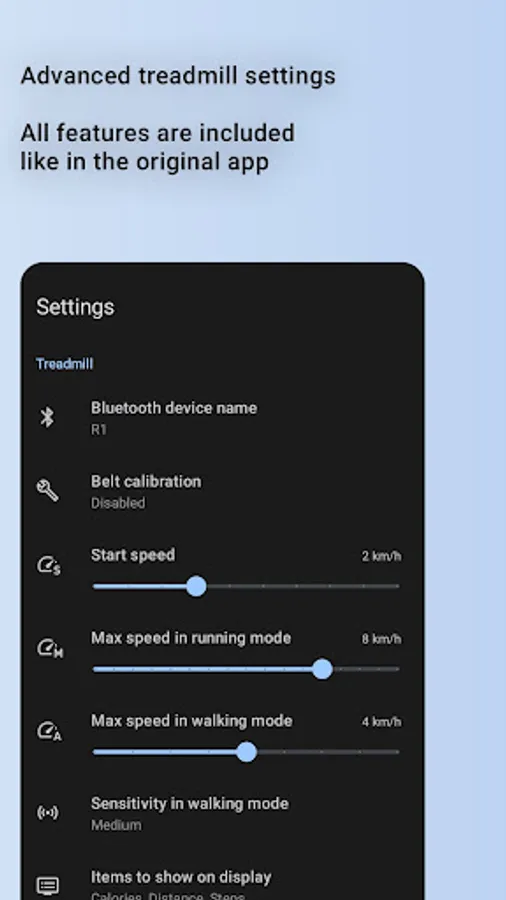The image size is (506, 900).
Task: Click the R1 device name value
Action: 99,430
